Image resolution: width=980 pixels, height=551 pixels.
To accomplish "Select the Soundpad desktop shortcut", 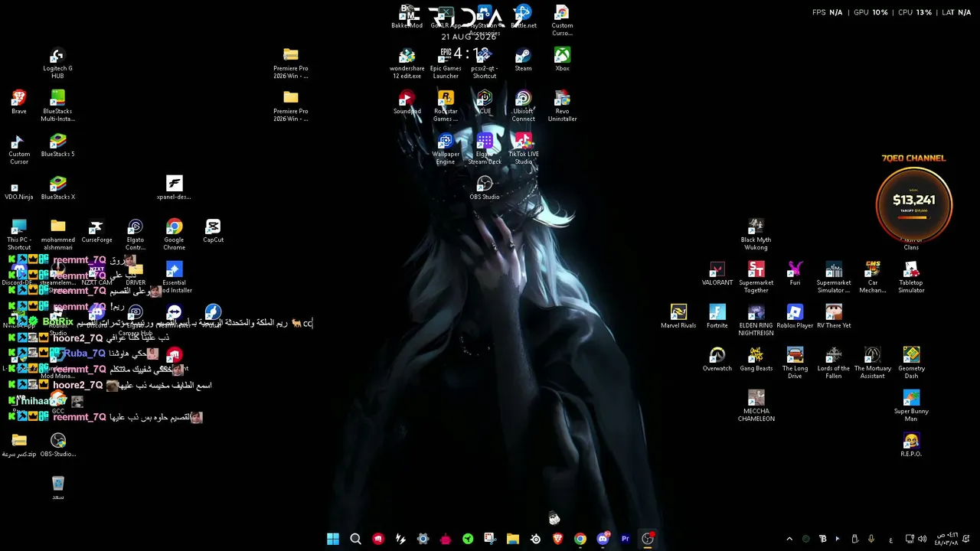I will pos(407,103).
